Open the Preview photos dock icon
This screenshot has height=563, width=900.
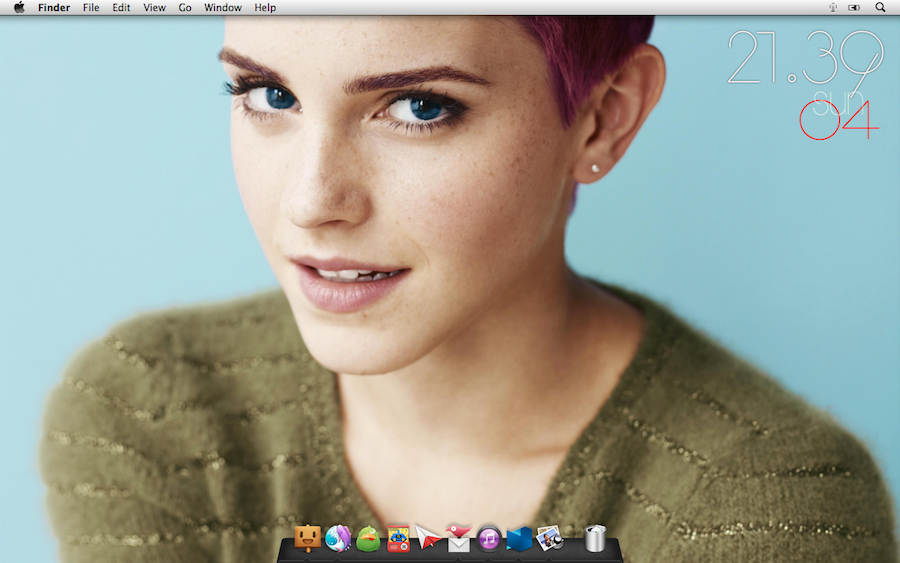coord(549,539)
